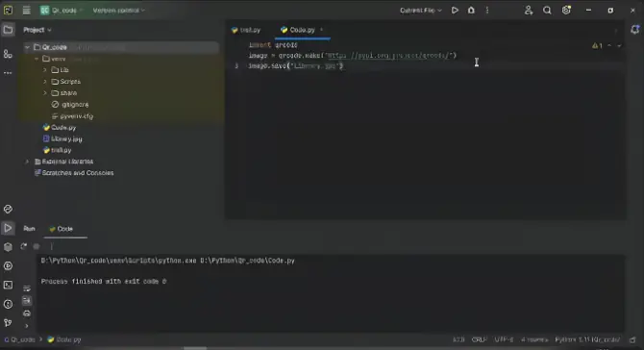The height and width of the screenshot is (350, 644).
Task: Go to next highlighted problem arrow
Action: pos(619,45)
